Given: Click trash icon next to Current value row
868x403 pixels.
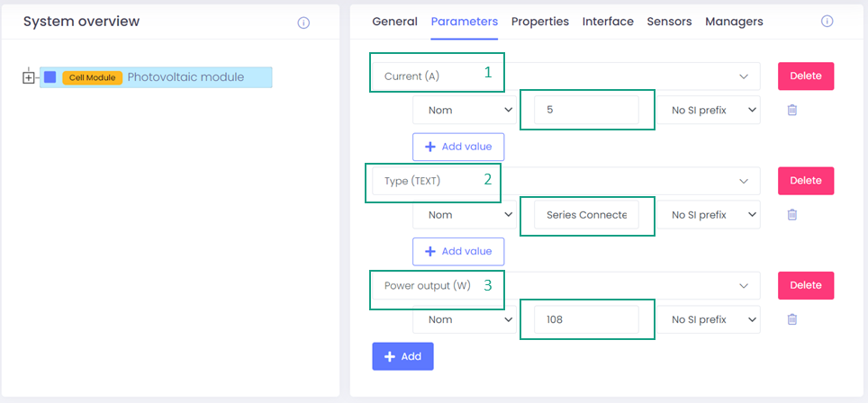Looking at the screenshot, I should click(792, 111).
